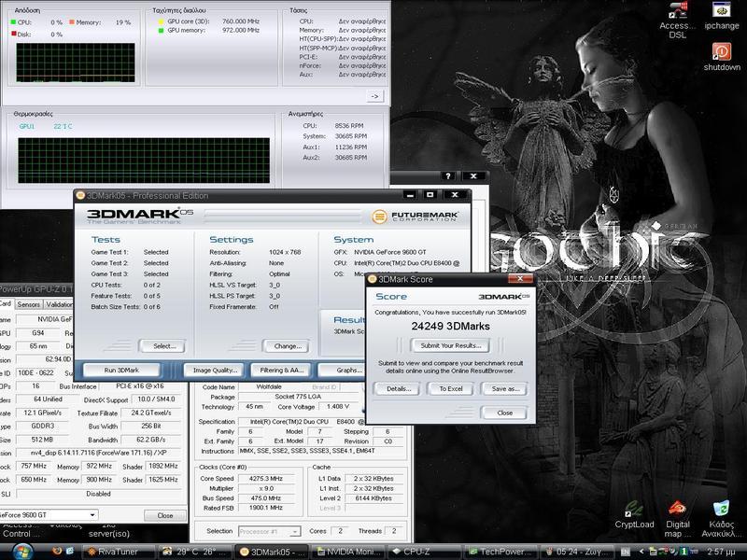Switch to TechPowerUp GPU-Z taskbar item
This screenshot has height=560, width=747.
coord(502,552)
